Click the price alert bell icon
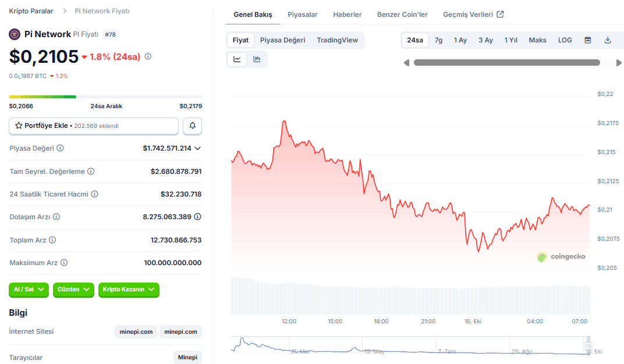This screenshot has width=624, height=364. (192, 126)
